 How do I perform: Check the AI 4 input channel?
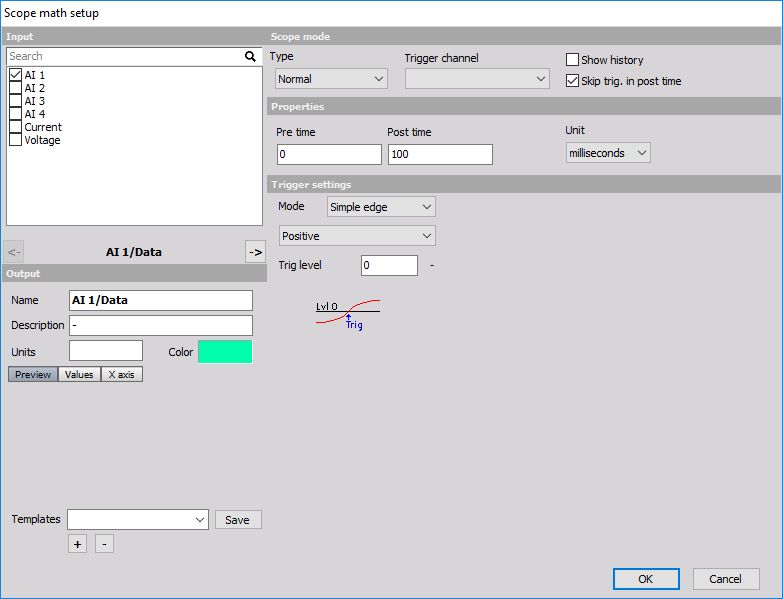(15, 114)
